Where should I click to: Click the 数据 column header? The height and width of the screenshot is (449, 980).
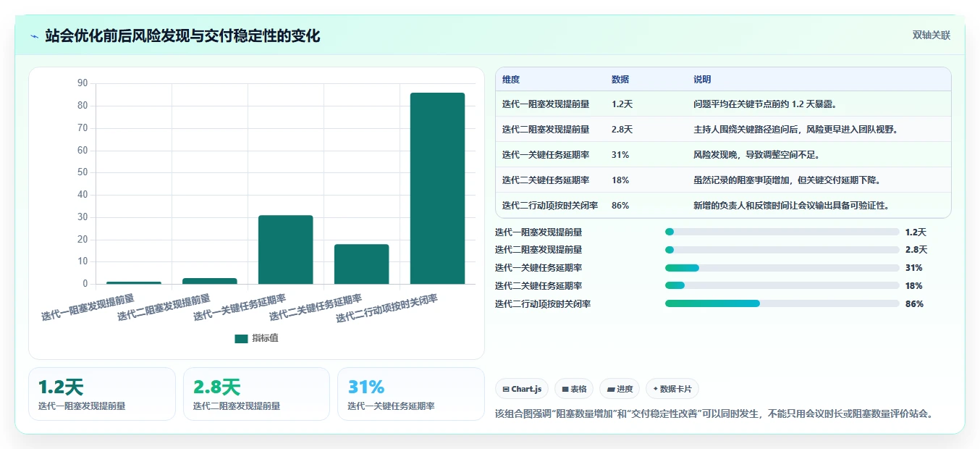[620, 80]
